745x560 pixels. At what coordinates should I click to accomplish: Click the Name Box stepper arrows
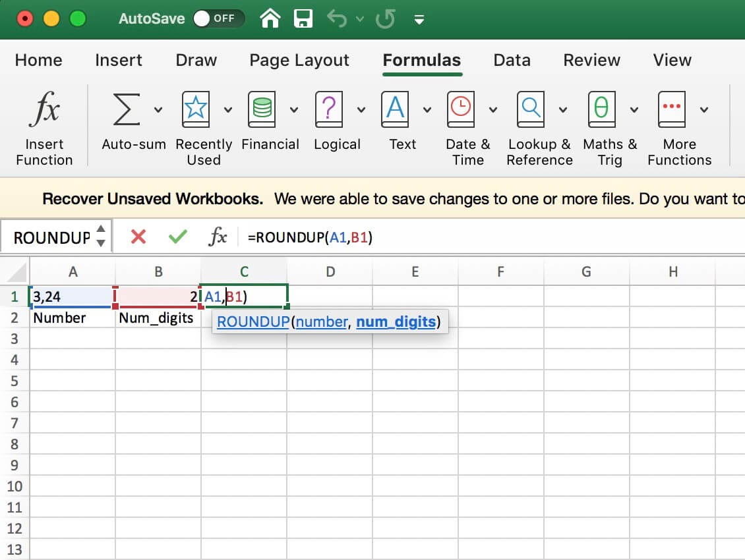(x=100, y=237)
